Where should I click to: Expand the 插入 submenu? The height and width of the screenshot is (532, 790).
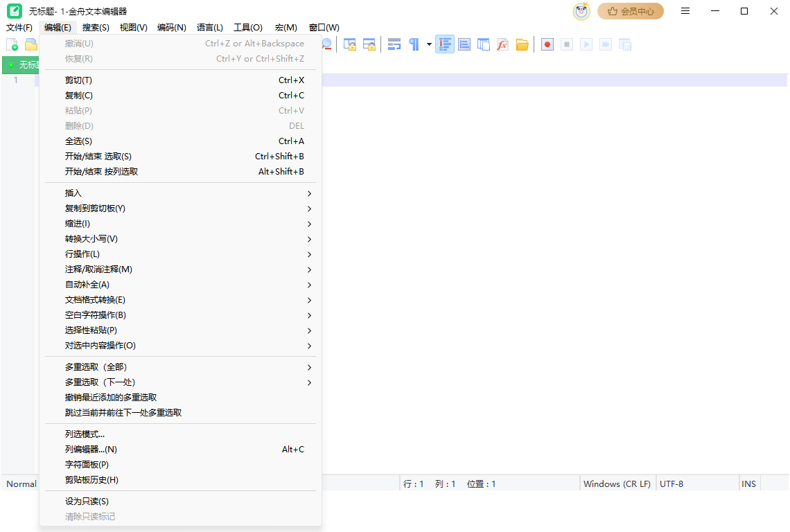(x=180, y=193)
